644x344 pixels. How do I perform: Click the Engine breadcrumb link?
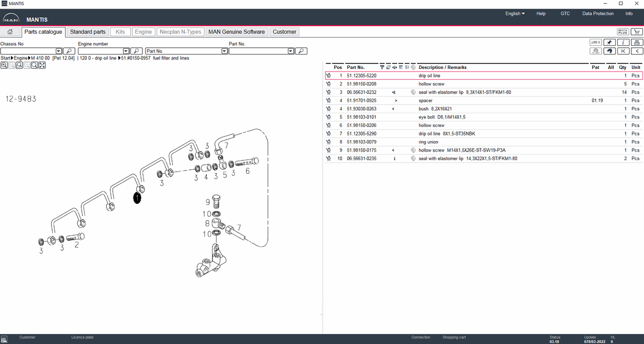coord(21,58)
